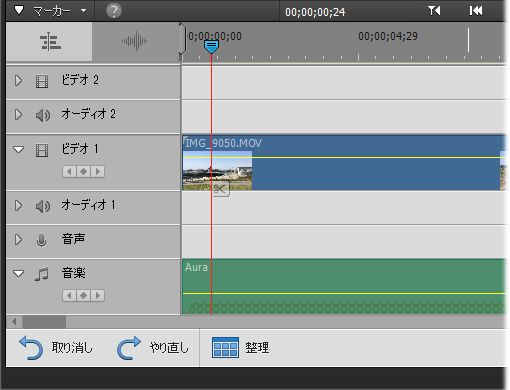Image resolution: width=510 pixels, height=390 pixels.
Task: Mute オーディオ 1 via speaker icon
Action: click(43, 206)
